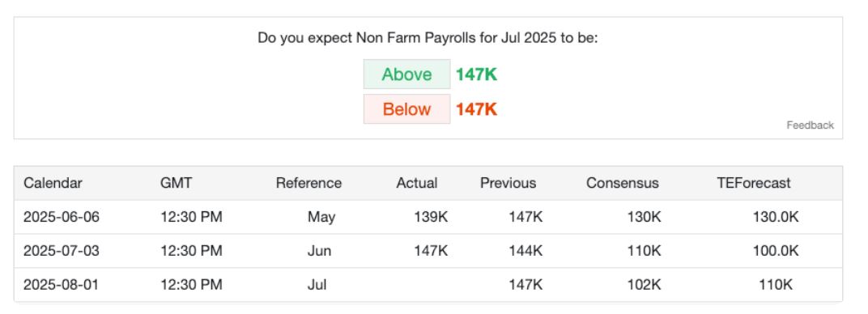This screenshot has width=868, height=314.
Task: Click the 110K TEForecast for Jul
Action: [x=776, y=285]
